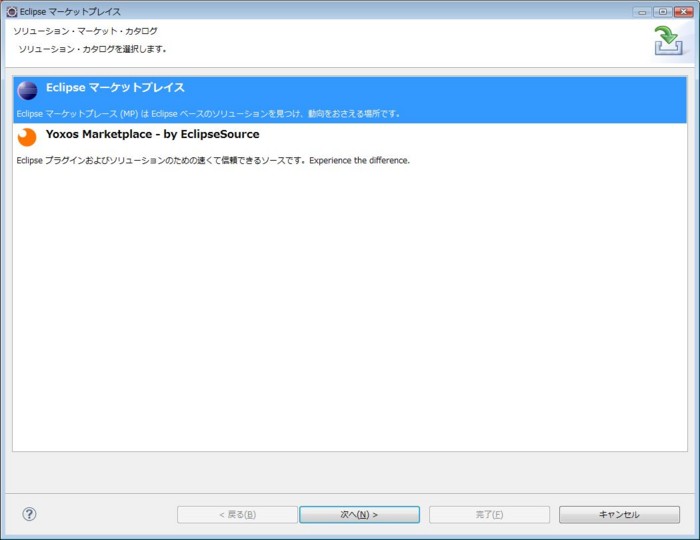The width and height of the screenshot is (700, 540).
Task: Click the Eclipse マーケットプレース (MP) description line
Action: pyautogui.click(x=208, y=114)
